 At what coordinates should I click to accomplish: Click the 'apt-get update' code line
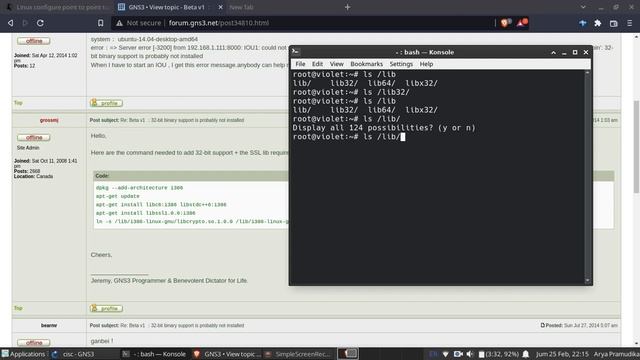point(118,196)
